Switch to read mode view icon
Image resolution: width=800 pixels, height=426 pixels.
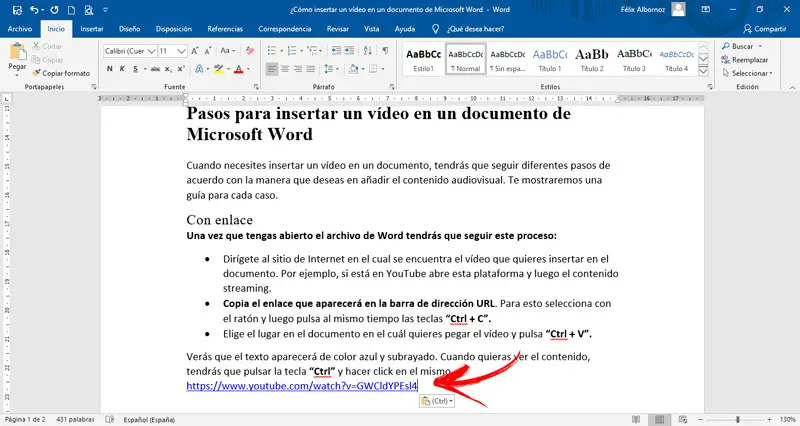(636, 419)
